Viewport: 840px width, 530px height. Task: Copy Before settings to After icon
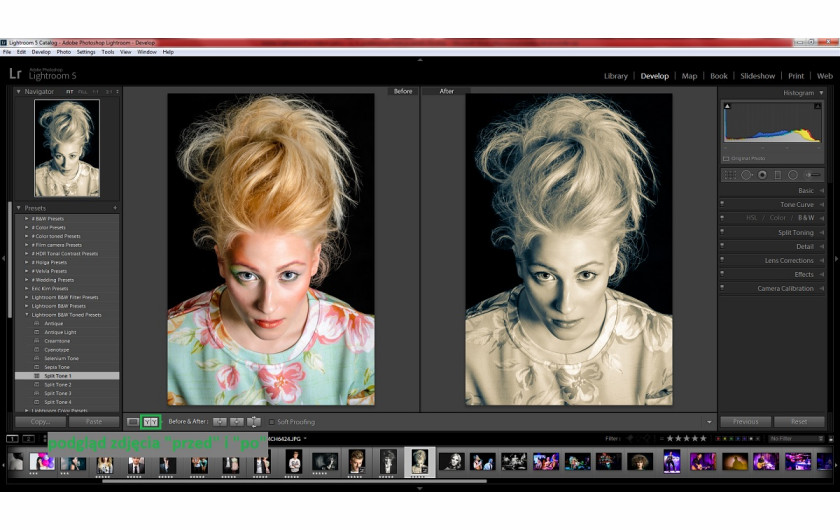tap(220, 422)
